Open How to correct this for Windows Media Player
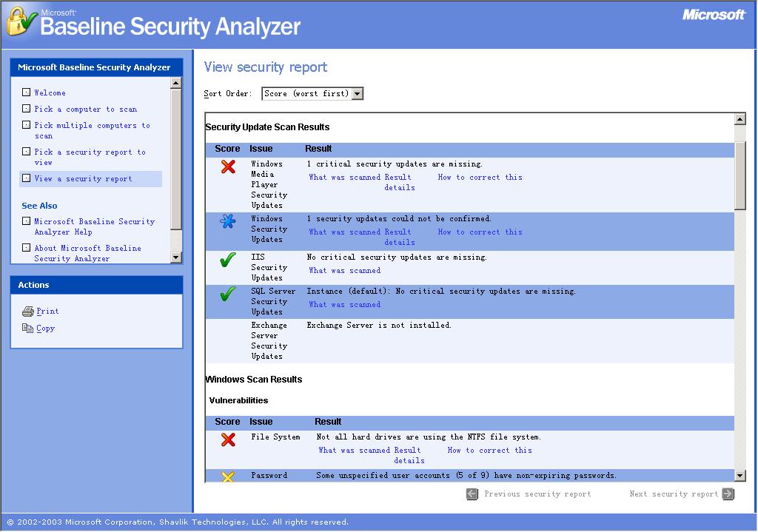This screenshot has height=532, width=758. click(480, 178)
